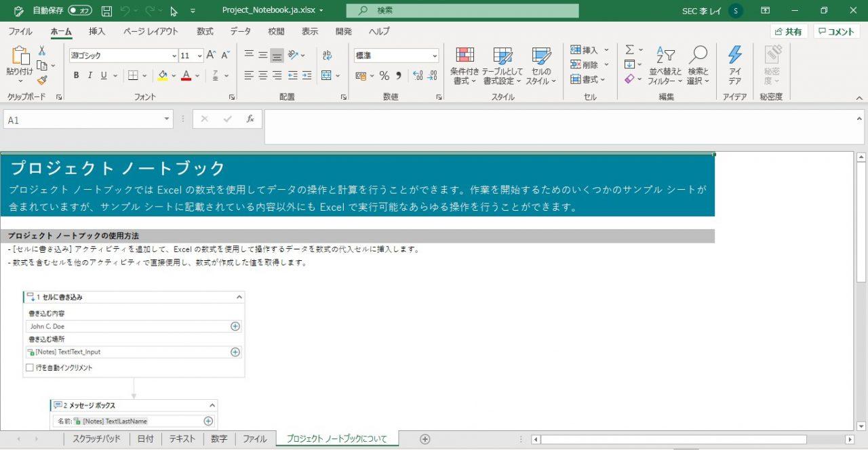The height and width of the screenshot is (450, 868).
Task: Toggle the 自動保存 AutoSave switch
Action: [80, 11]
